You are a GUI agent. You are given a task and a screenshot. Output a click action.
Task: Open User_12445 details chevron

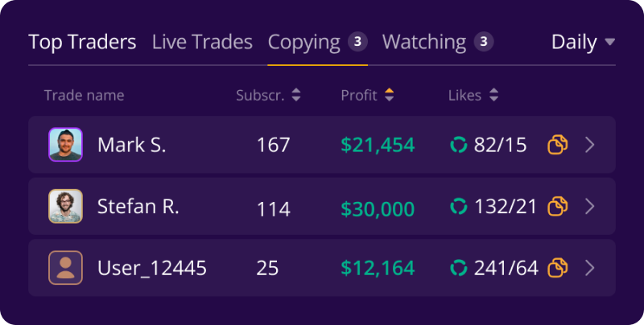click(x=590, y=268)
